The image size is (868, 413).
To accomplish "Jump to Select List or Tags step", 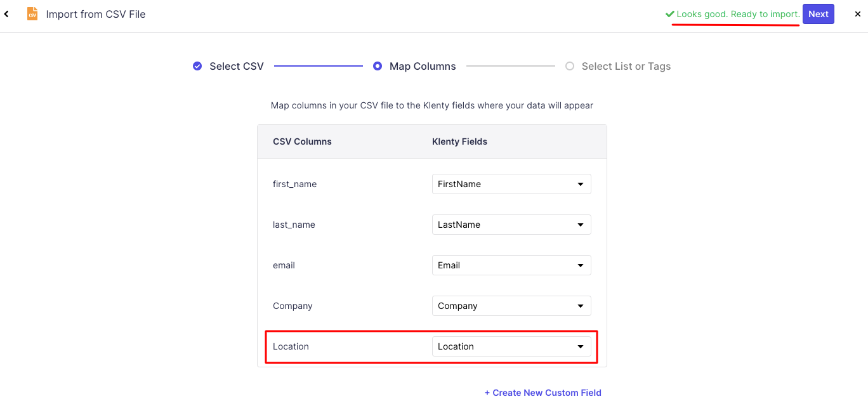I will point(626,66).
